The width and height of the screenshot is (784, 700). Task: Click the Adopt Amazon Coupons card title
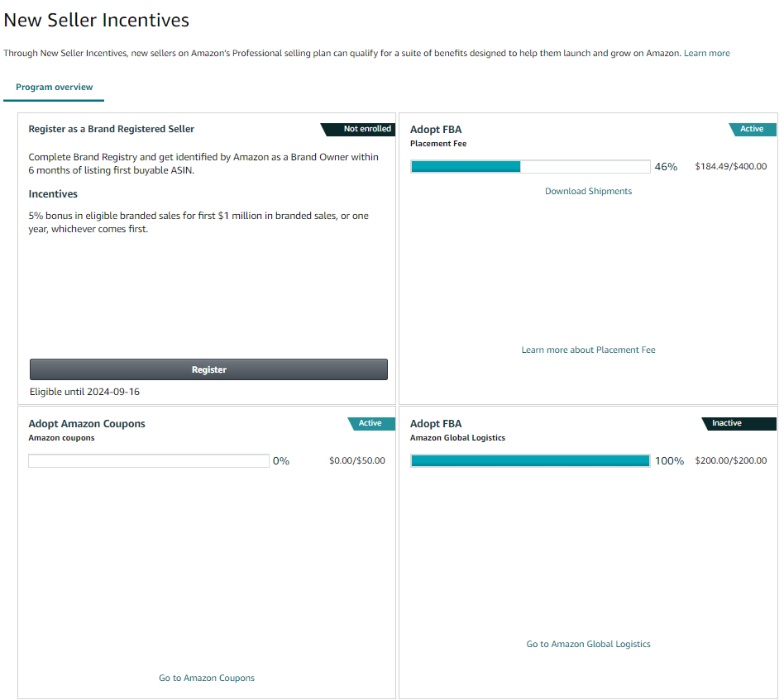(87, 424)
